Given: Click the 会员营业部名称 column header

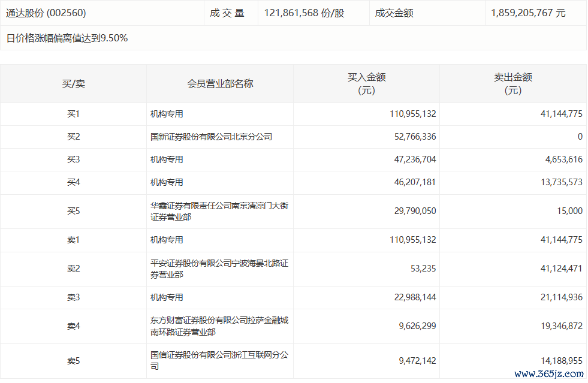Looking at the screenshot, I should tap(220, 84).
